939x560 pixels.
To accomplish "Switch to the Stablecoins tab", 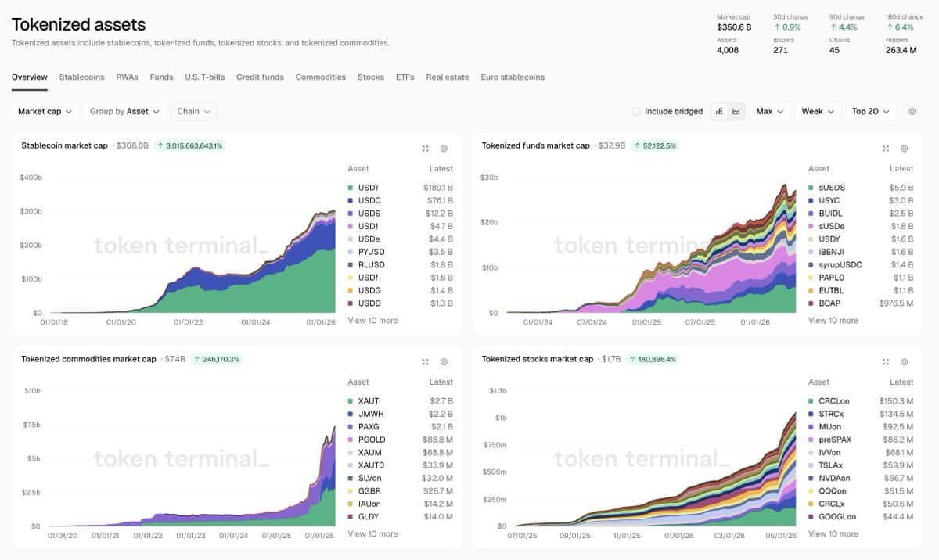I will pos(82,77).
